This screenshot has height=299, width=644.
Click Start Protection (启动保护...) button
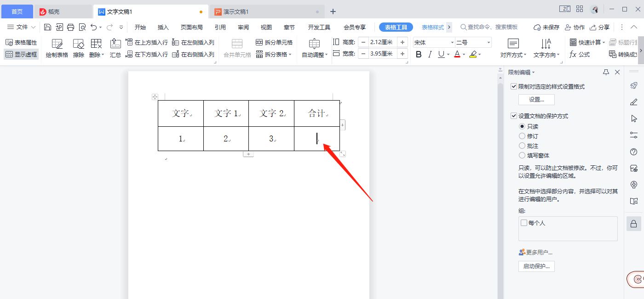(x=536, y=266)
